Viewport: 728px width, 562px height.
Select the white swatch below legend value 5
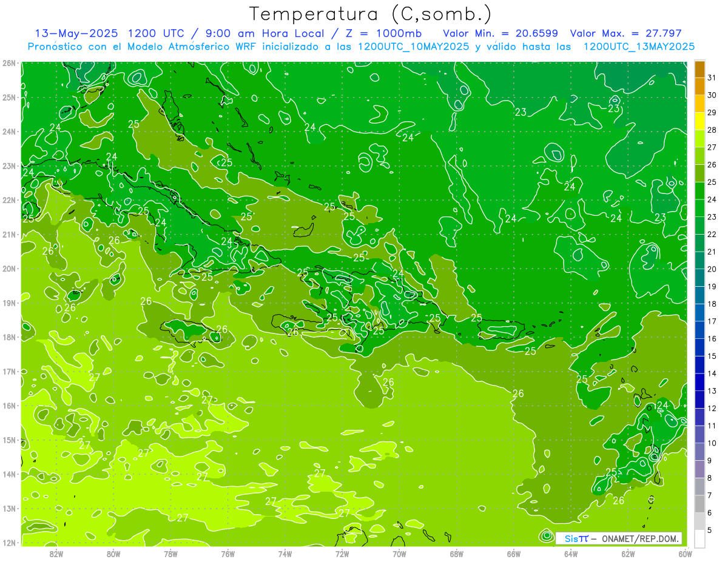699,538
